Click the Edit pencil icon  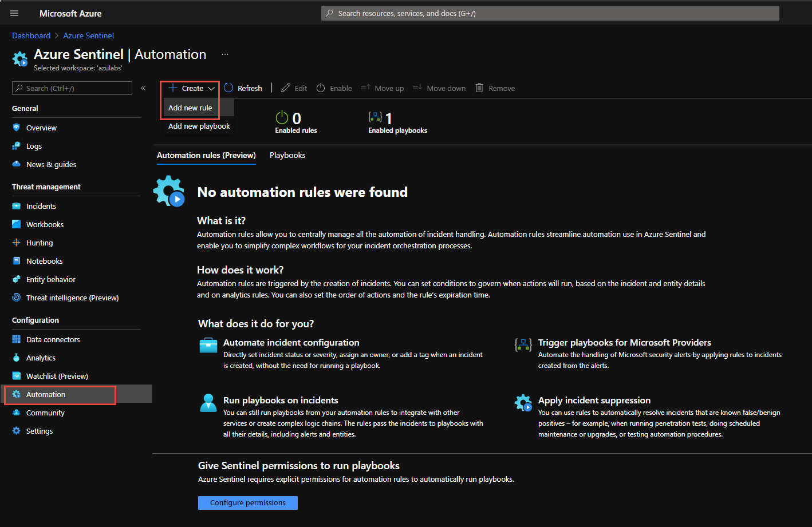coord(286,88)
